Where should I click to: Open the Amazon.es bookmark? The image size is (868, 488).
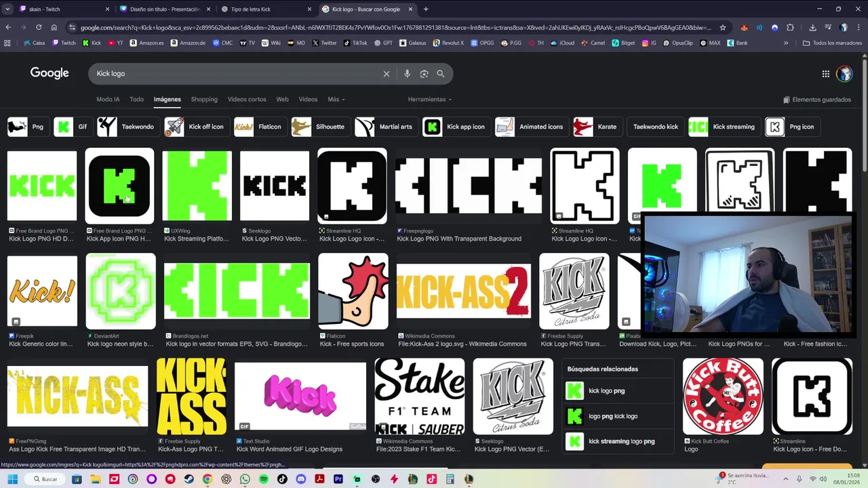pyautogui.click(x=146, y=43)
